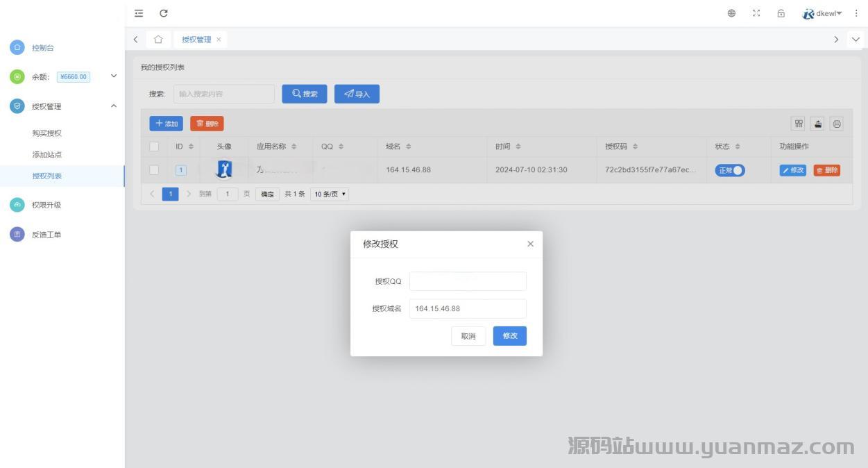Open the column filter grid icon

tap(799, 124)
